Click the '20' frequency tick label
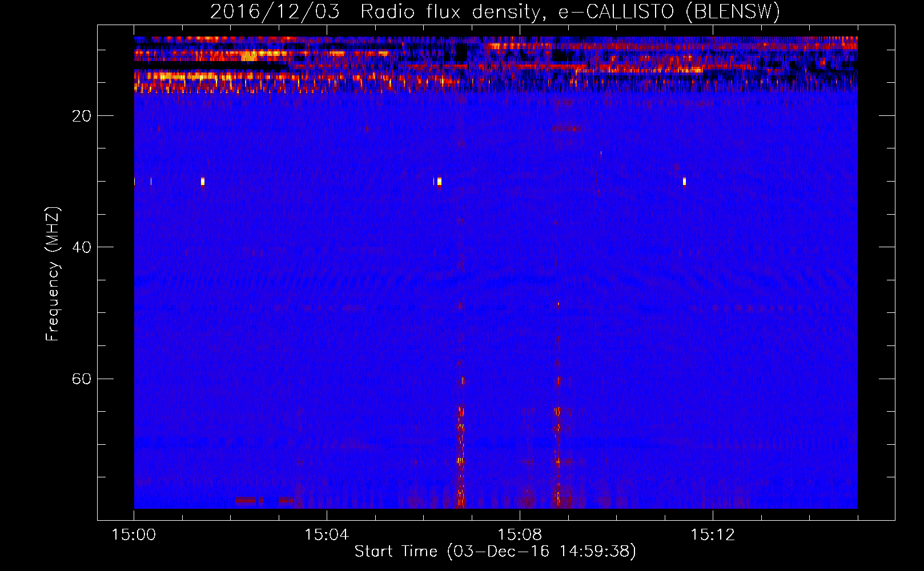The width and height of the screenshot is (924, 571). [82, 116]
